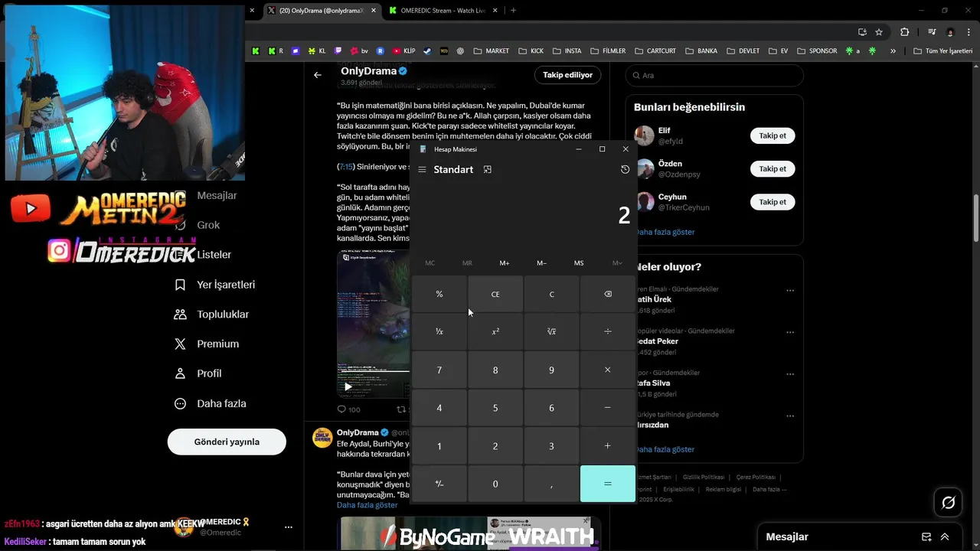Click digit 7 on the calculator
This screenshot has height=551, width=980.
pos(439,370)
